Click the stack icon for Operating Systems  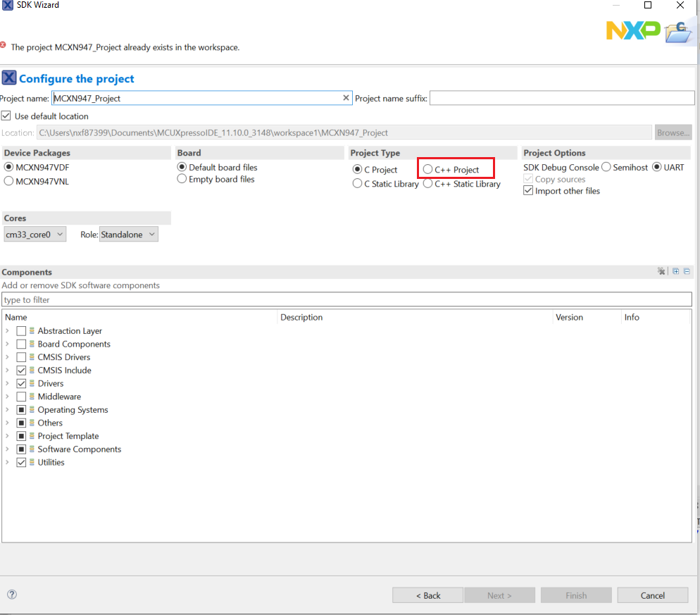click(32, 409)
